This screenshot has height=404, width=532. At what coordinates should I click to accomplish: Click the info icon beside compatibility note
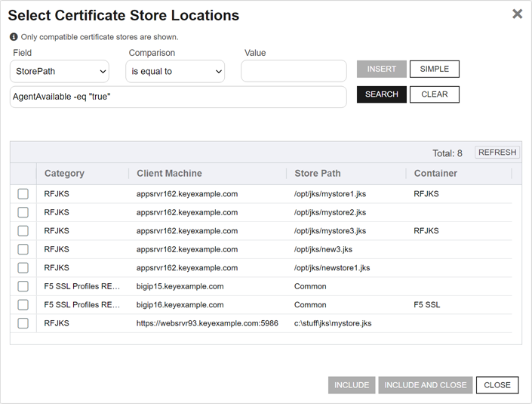point(14,37)
